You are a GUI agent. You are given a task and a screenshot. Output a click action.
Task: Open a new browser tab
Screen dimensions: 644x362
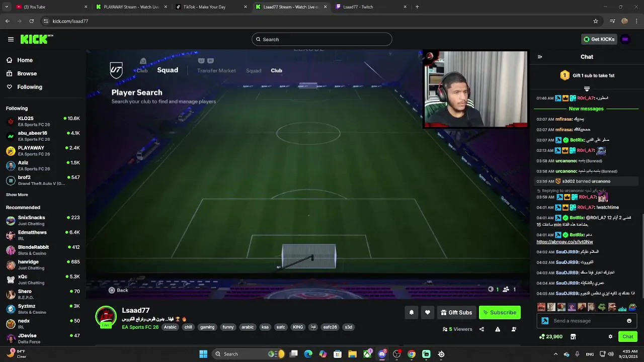[417, 7]
